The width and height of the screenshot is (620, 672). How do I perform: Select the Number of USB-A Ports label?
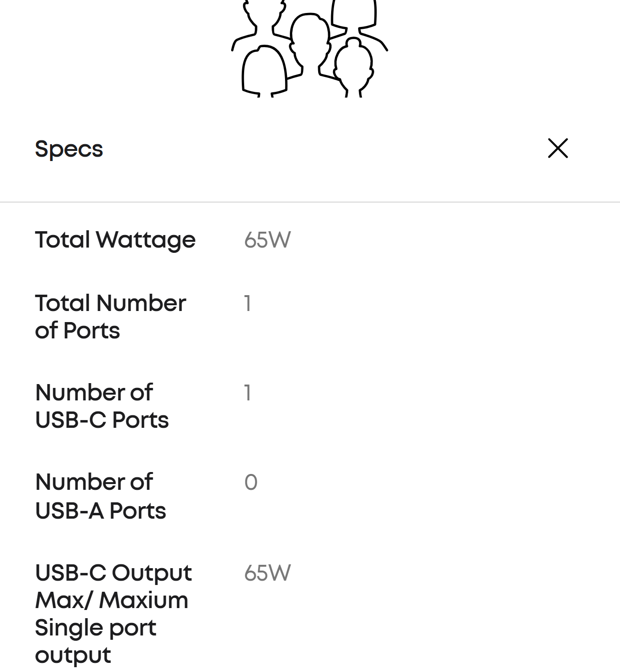100,496
